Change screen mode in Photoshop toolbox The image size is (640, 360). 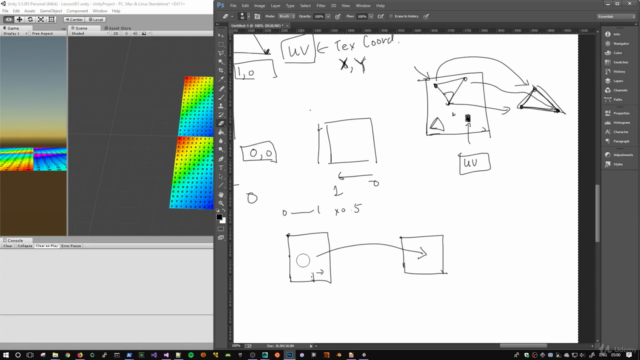pyautogui.click(x=221, y=238)
